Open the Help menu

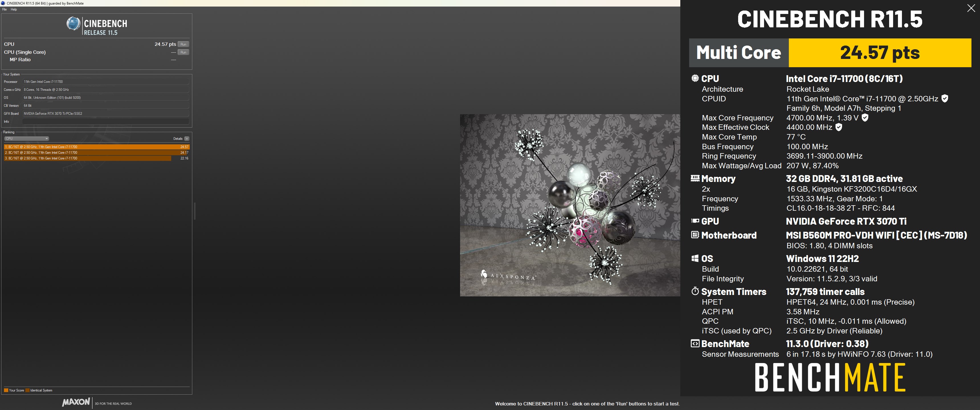pyautogui.click(x=14, y=9)
